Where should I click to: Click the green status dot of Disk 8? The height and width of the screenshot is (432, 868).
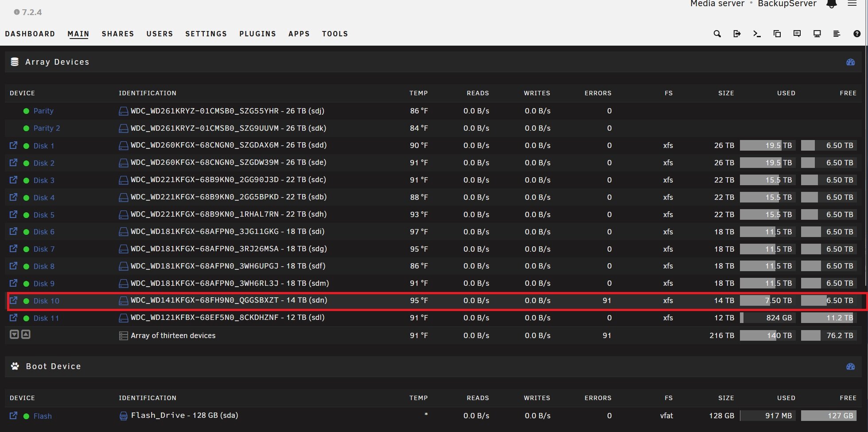pos(26,266)
